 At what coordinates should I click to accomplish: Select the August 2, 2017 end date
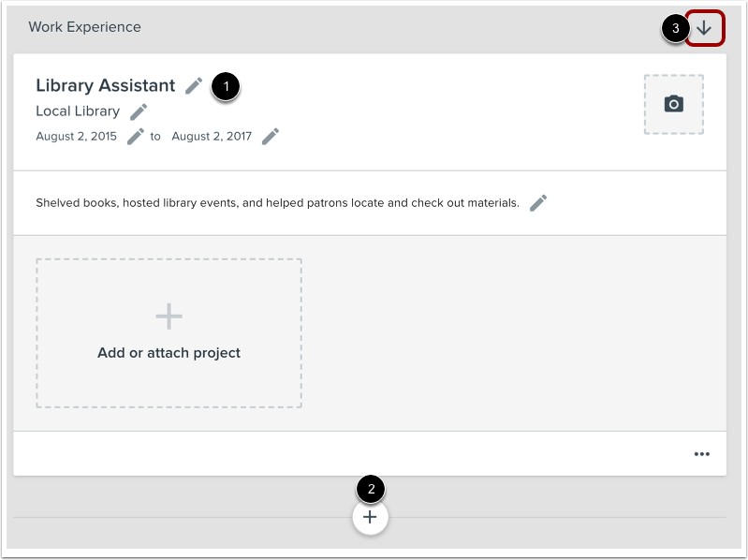pos(212,137)
